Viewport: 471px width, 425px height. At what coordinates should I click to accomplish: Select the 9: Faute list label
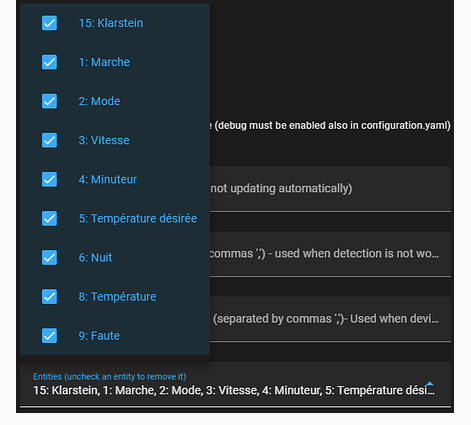pyautogui.click(x=99, y=336)
